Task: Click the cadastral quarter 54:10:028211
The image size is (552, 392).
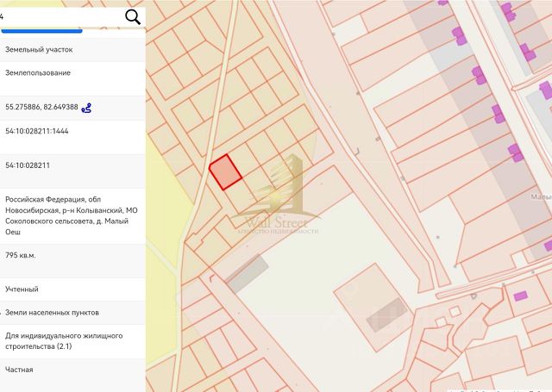Action: click(x=28, y=165)
